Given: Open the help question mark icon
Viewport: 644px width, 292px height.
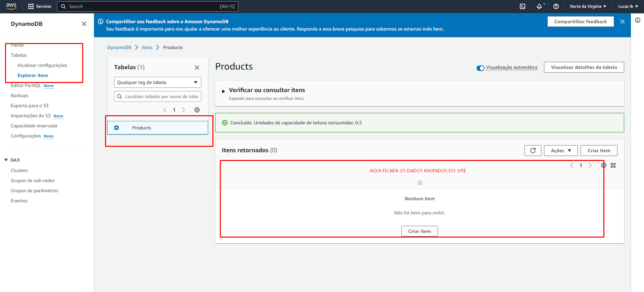Looking at the screenshot, I should [x=556, y=6].
